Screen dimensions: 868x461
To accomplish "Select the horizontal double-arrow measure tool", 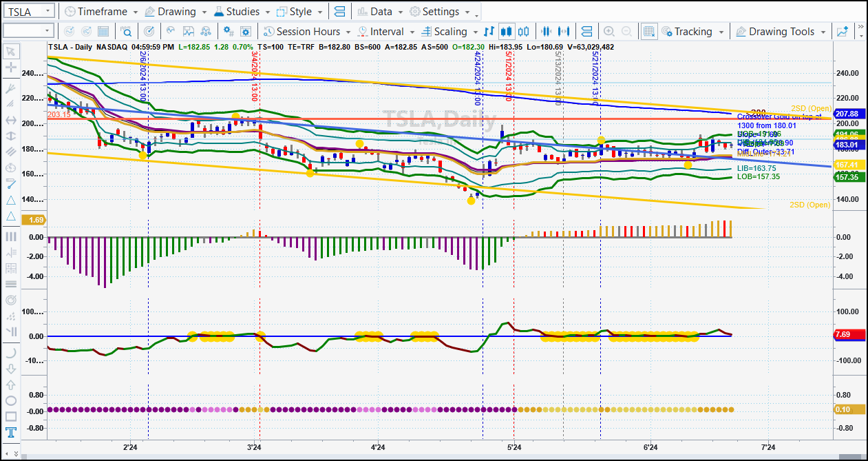I will [x=11, y=120].
